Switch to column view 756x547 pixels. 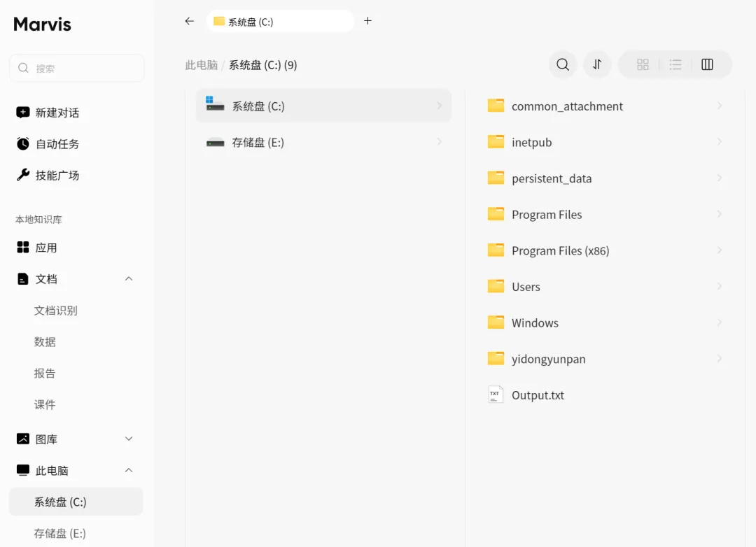[x=707, y=64]
